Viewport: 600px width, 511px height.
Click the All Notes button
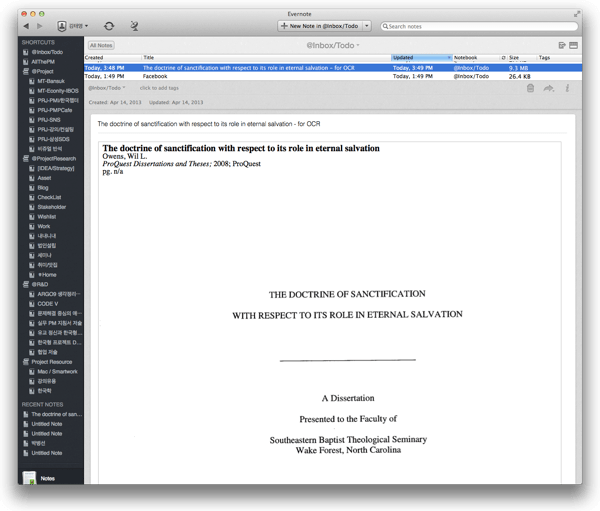coord(101,45)
